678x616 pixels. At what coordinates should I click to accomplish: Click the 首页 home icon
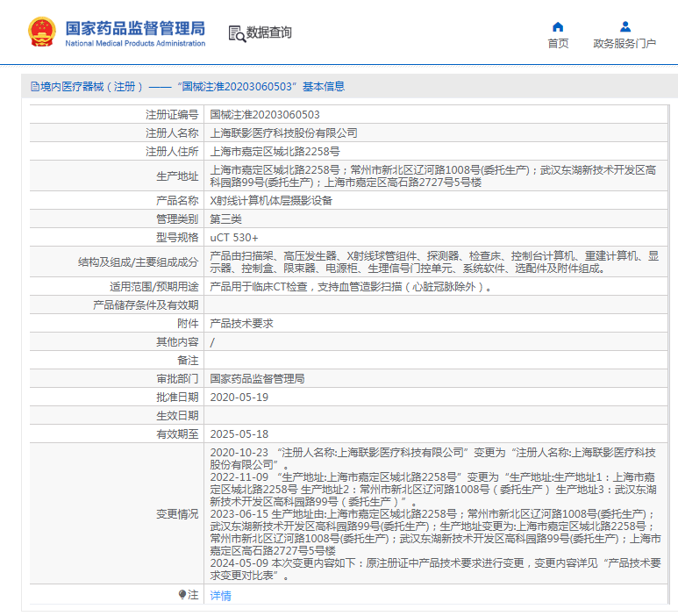(558, 27)
